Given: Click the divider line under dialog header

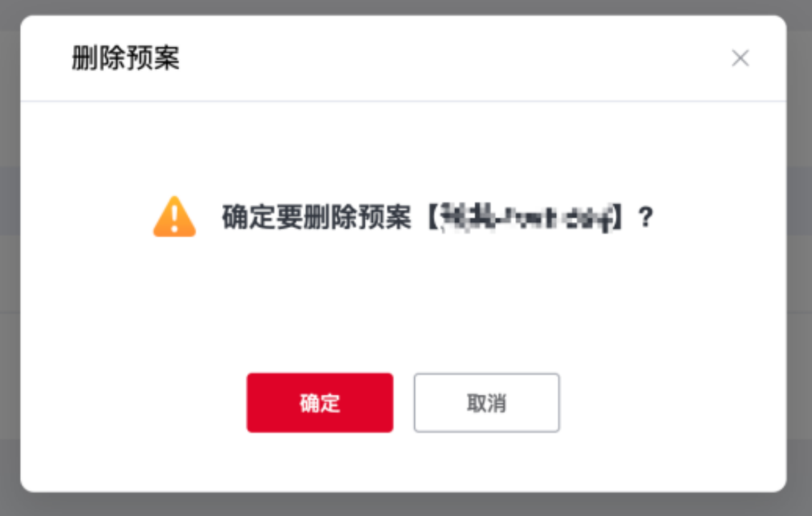Looking at the screenshot, I should (x=403, y=101).
